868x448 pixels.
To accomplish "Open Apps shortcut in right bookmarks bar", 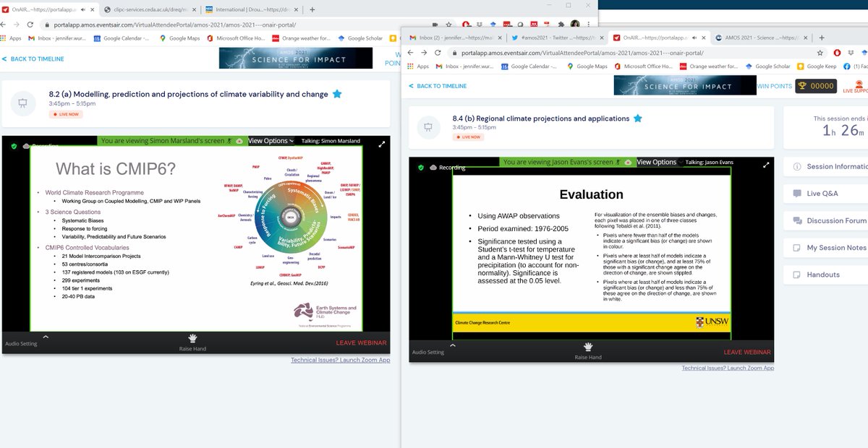I will coord(418,66).
